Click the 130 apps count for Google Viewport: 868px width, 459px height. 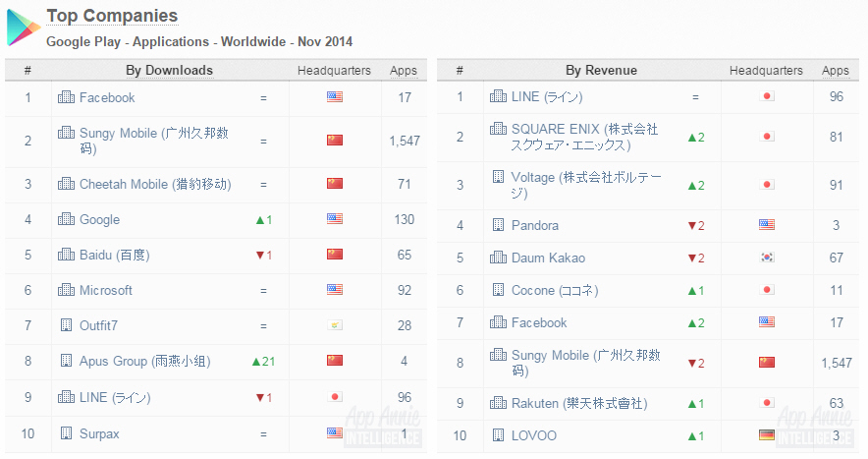pos(405,219)
